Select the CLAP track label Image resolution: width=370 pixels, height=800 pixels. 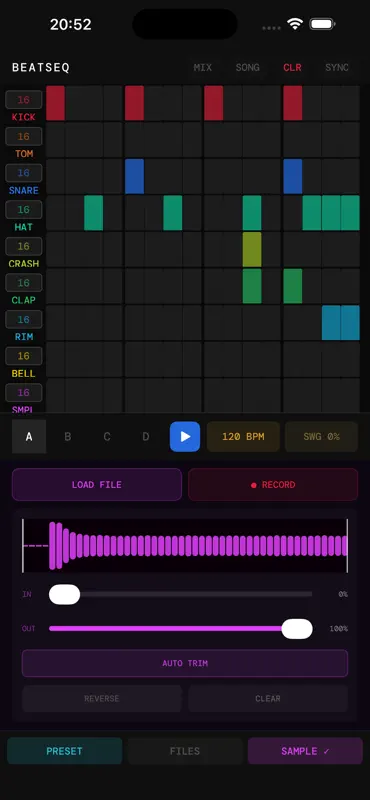23,301
